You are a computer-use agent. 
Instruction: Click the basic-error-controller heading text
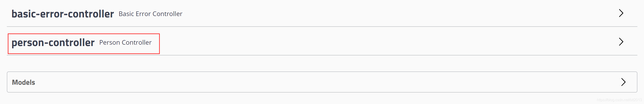(x=62, y=14)
